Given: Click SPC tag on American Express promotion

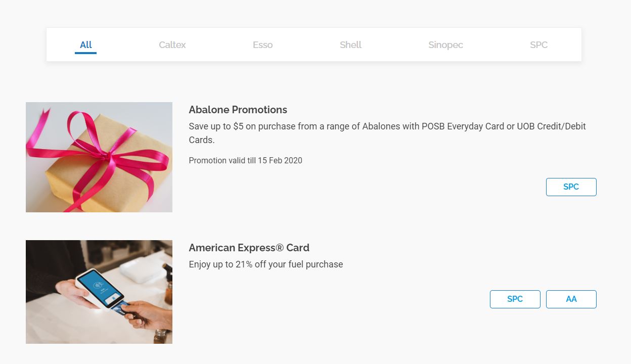Looking at the screenshot, I should [x=515, y=299].
